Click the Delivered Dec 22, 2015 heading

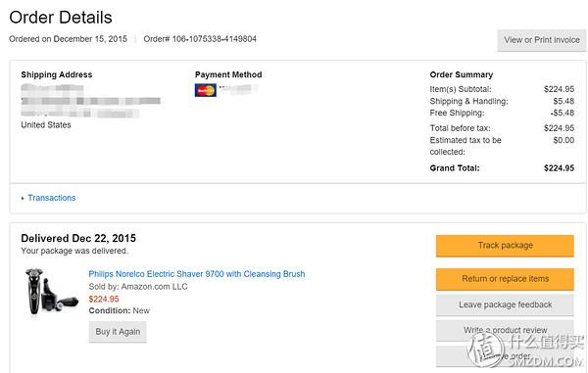(78, 238)
